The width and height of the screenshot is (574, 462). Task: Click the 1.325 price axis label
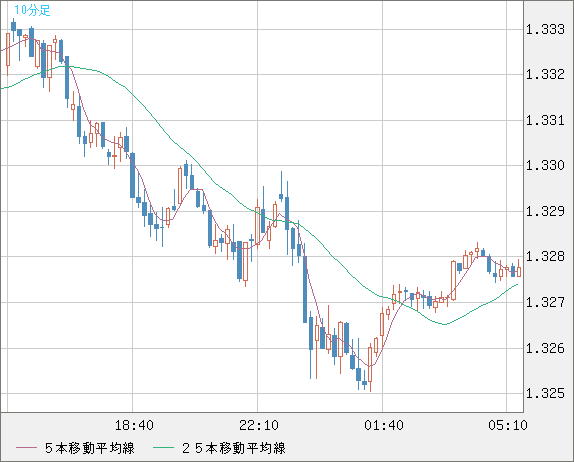tap(545, 394)
